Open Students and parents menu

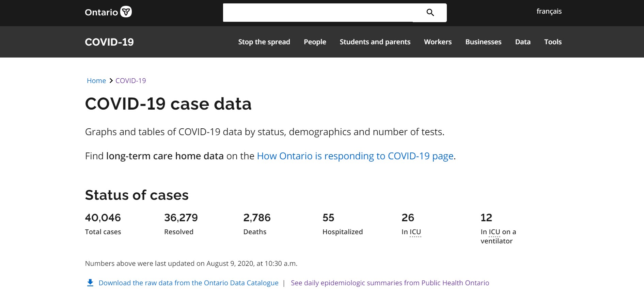point(375,42)
